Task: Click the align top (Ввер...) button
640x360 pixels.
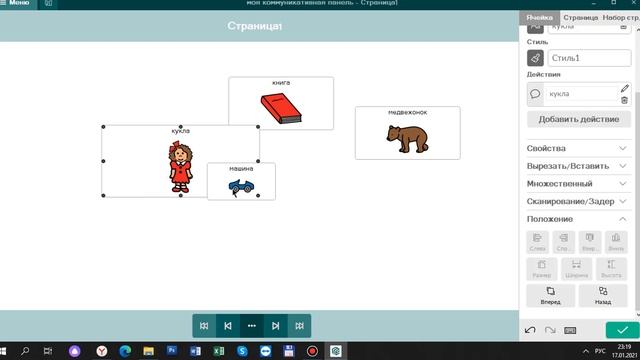Action: 589,242
